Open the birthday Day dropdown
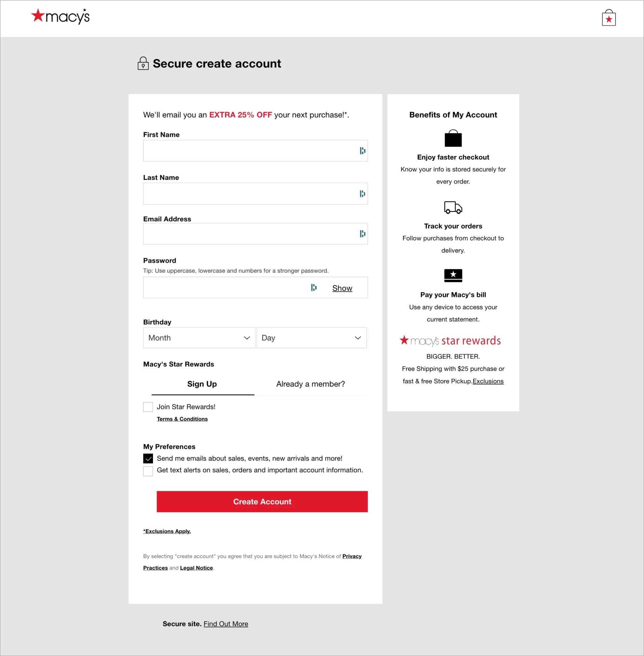Screen dimensions: 644x656 point(311,338)
